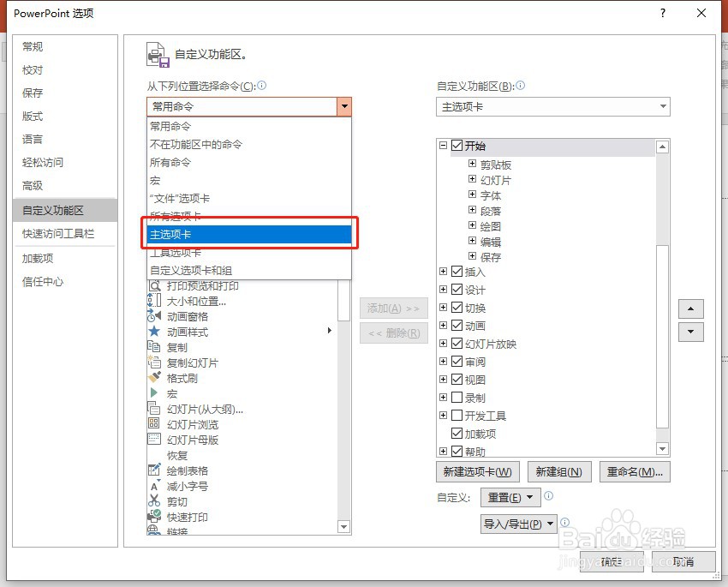Click the info icon beside customize ribbon label
Screen dimensions: 728x587
[x=521, y=86]
